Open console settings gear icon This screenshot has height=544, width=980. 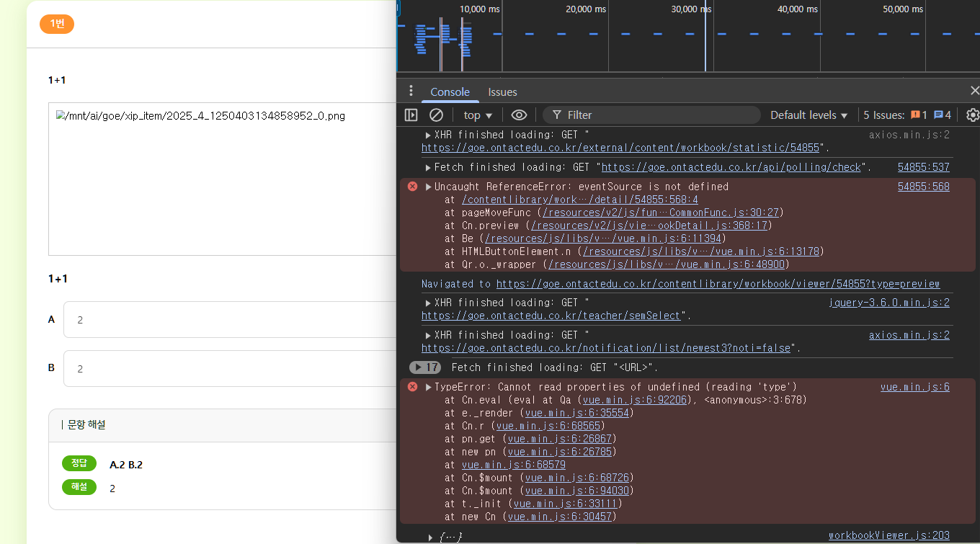972,115
